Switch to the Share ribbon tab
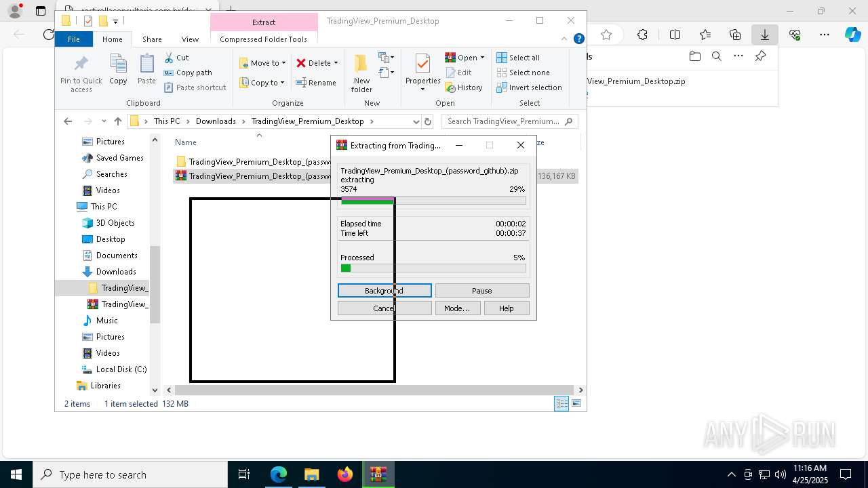Viewport: 868px width, 488px height. tap(152, 39)
